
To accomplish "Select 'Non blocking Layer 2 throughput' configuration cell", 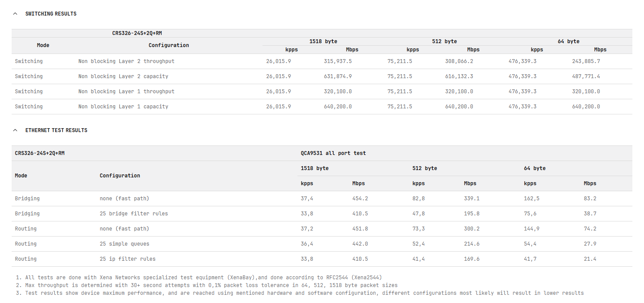I will 126,61.
